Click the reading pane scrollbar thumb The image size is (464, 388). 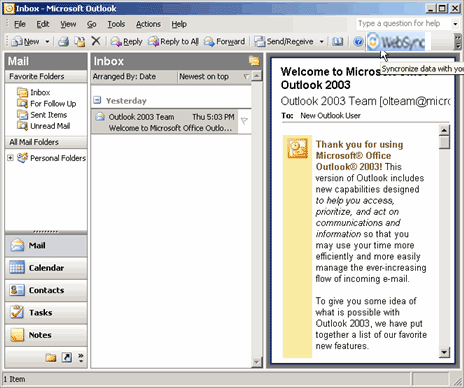444,142
